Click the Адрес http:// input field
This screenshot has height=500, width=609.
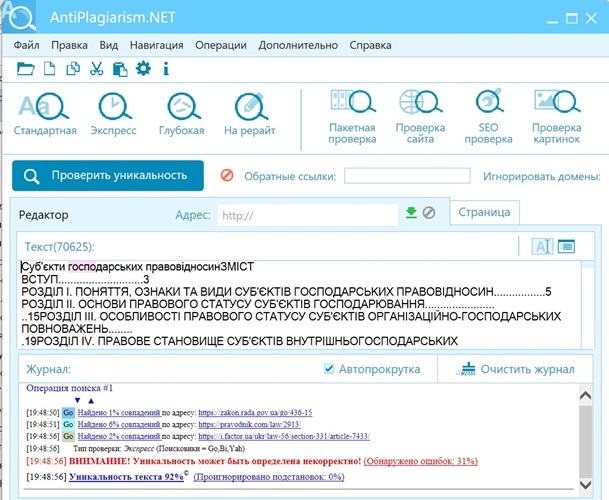pyautogui.click(x=308, y=215)
